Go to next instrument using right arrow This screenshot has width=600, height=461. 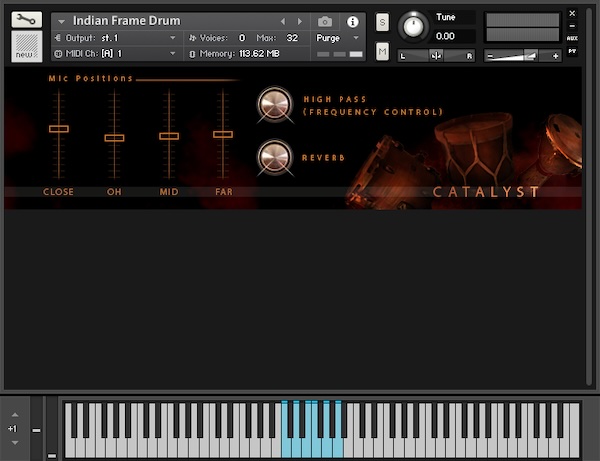(298, 21)
